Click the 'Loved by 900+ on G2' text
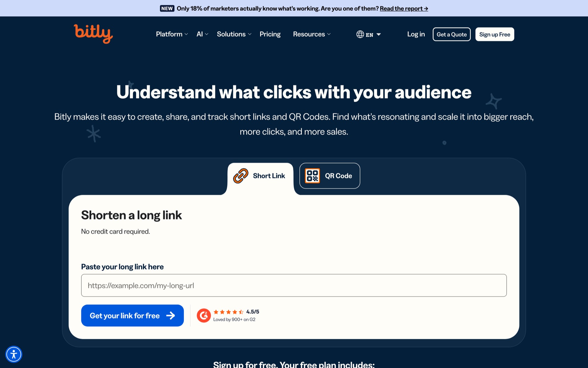 [x=234, y=319]
